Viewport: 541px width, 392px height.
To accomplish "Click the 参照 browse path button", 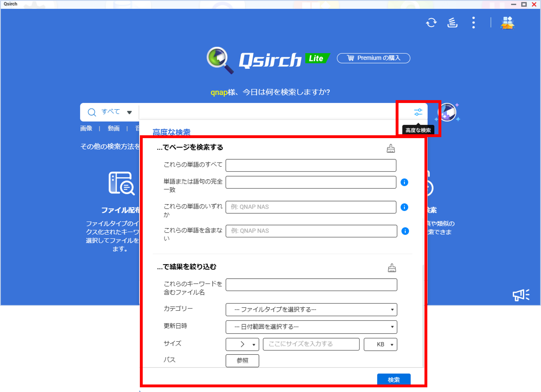I will click(x=242, y=361).
